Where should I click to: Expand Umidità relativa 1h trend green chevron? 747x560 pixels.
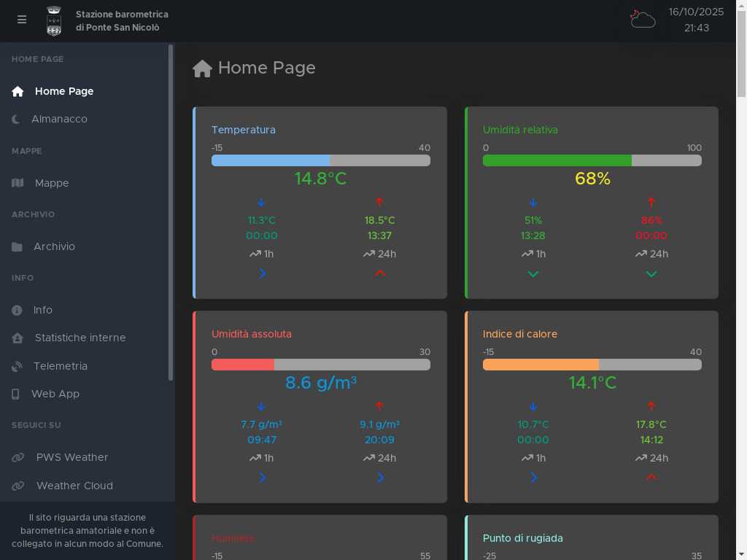(533, 274)
